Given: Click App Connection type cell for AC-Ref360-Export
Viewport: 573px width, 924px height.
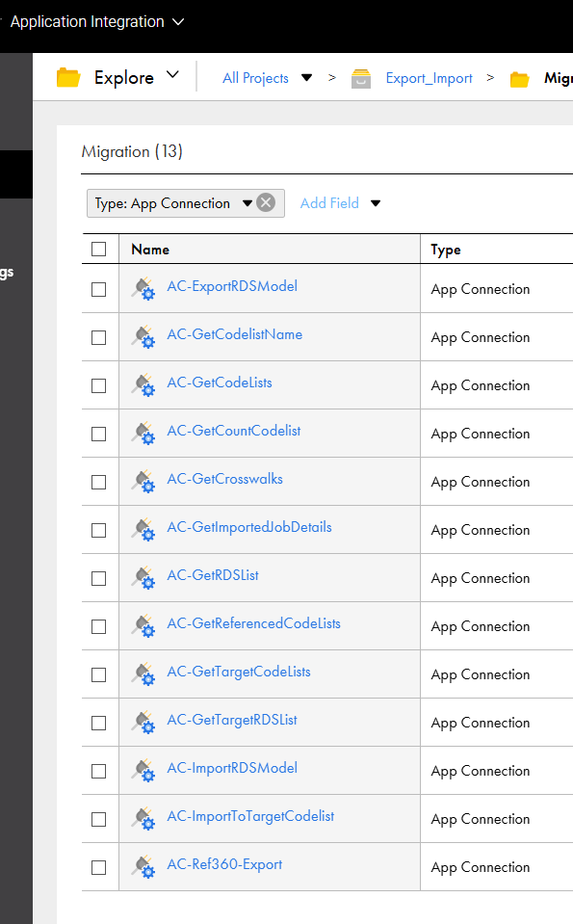Looking at the screenshot, I should (x=480, y=868).
